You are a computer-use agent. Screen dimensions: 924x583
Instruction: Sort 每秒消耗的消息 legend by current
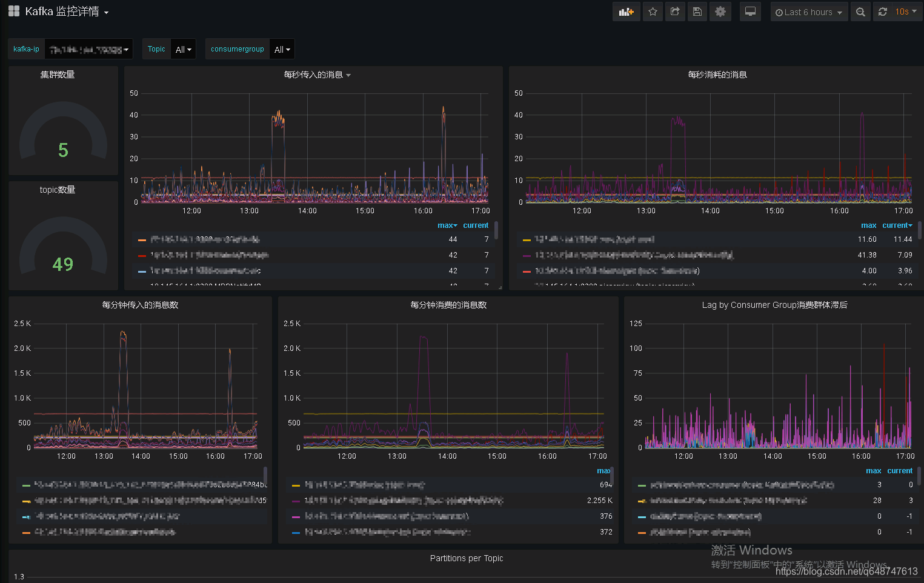pos(897,225)
